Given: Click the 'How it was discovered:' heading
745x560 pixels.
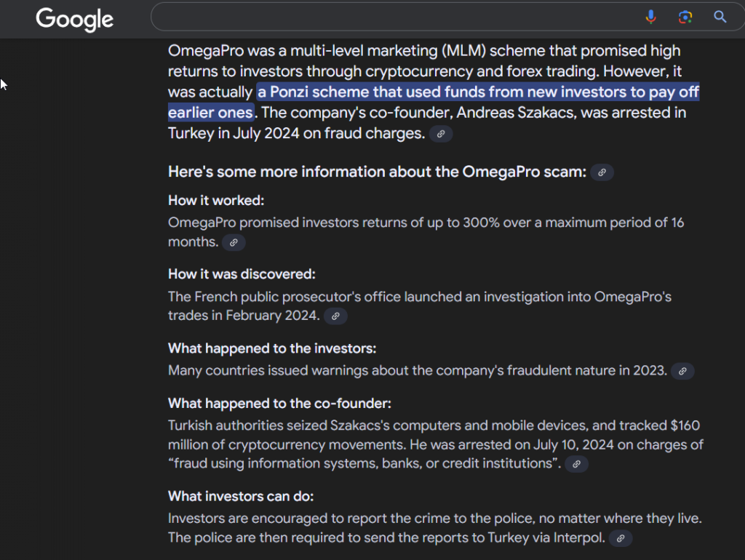Looking at the screenshot, I should coord(242,274).
